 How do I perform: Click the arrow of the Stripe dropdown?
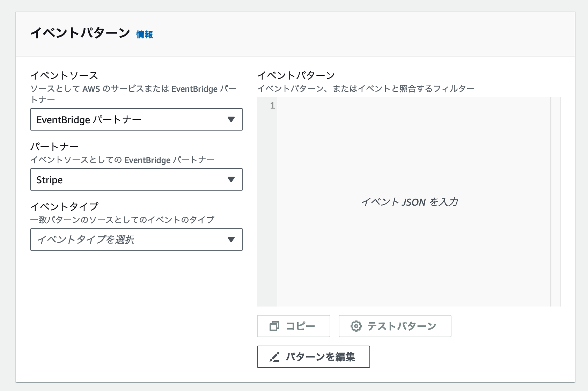tap(231, 179)
